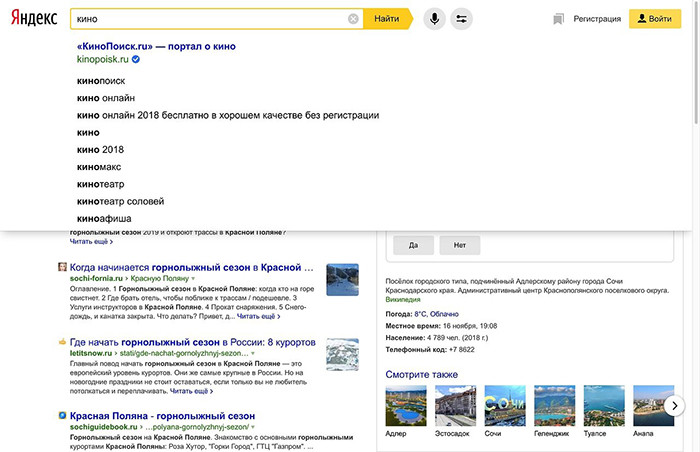
Task: Click the Войти login button
Action: pos(653,19)
